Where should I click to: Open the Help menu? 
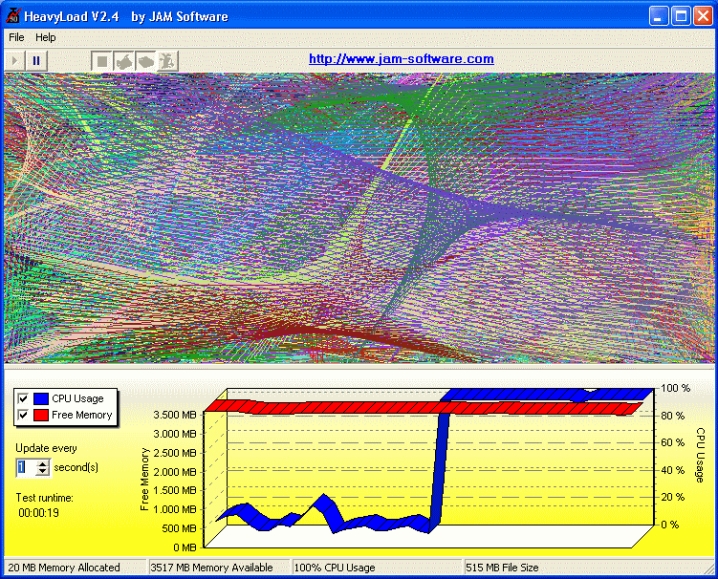point(46,37)
